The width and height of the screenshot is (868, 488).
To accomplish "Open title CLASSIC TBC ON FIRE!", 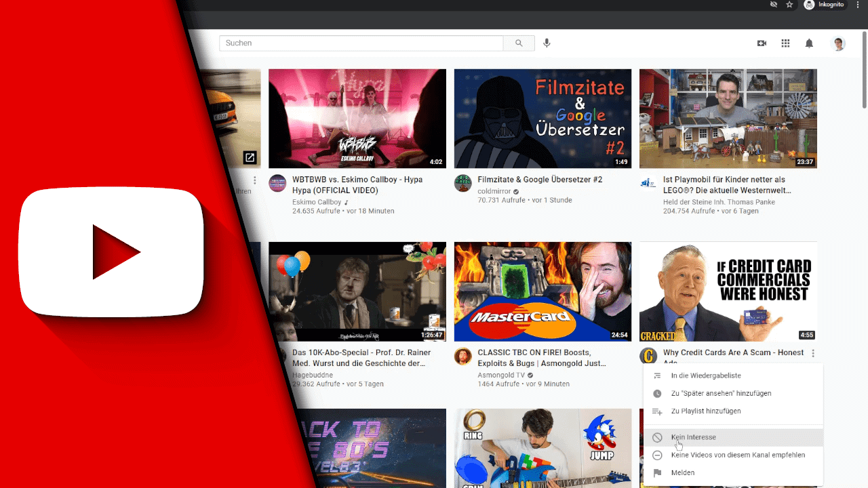I will [542, 358].
